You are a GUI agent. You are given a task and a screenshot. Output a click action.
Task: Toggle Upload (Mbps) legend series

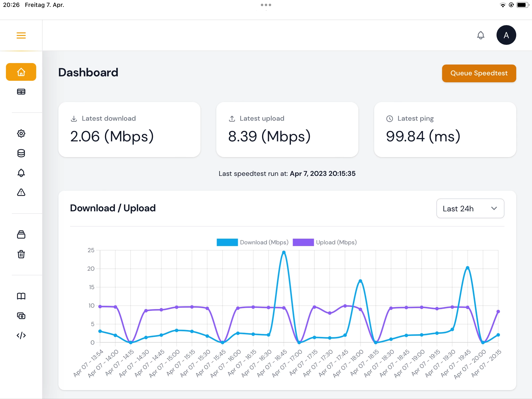pos(325,242)
